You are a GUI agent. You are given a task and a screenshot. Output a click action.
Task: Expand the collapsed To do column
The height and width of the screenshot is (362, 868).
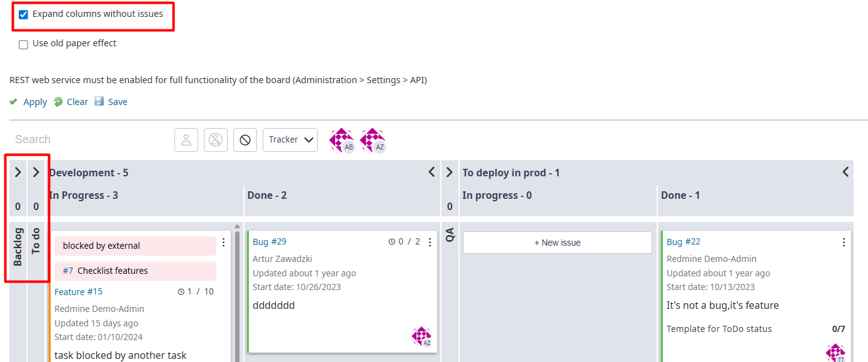point(36,173)
